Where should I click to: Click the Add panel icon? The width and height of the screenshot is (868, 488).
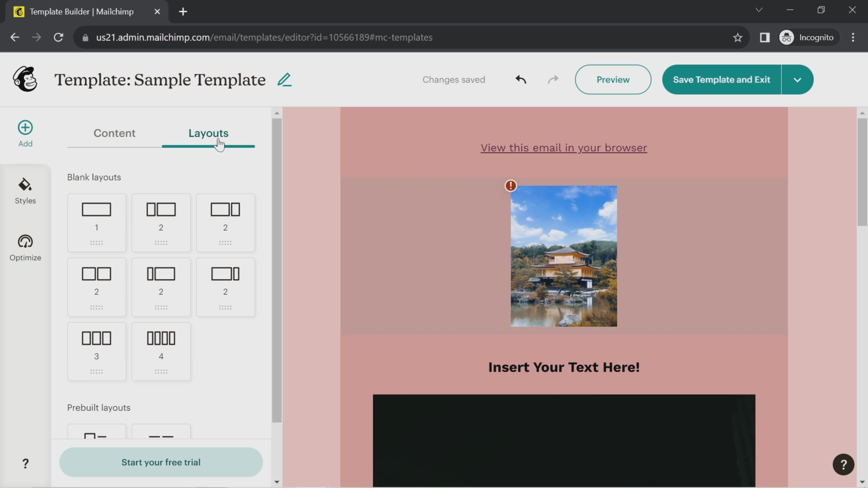(x=25, y=127)
